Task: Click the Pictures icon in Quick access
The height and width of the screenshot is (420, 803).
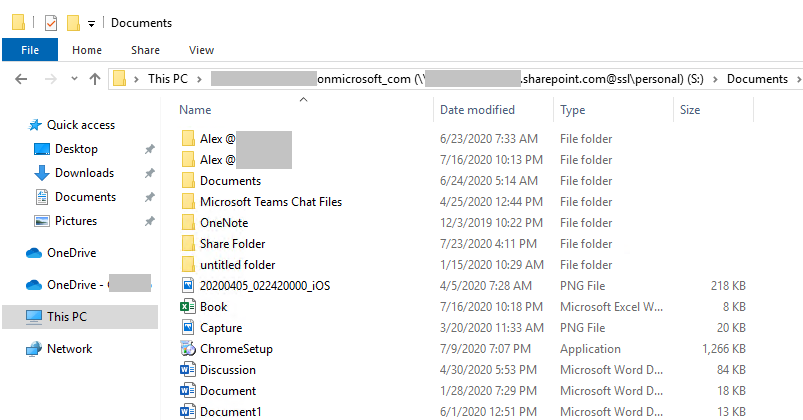Action: coord(41,221)
